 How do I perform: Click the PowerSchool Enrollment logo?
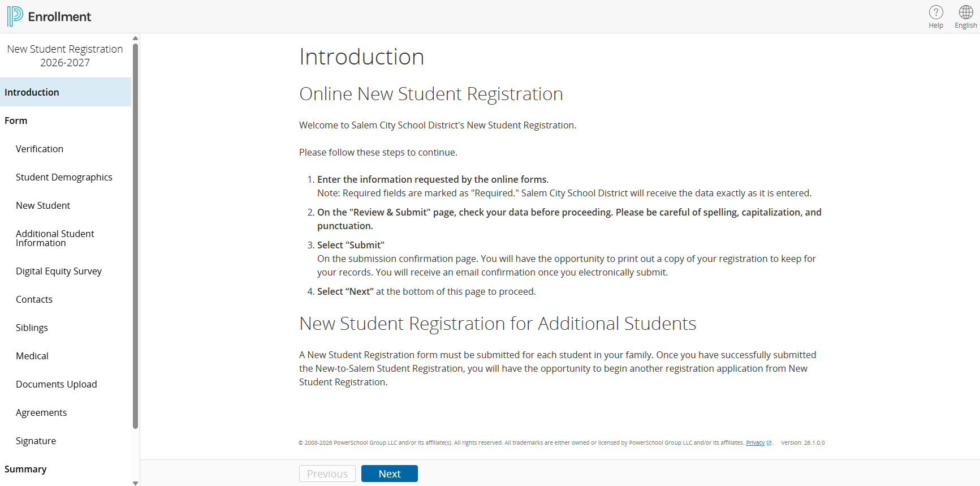tap(15, 16)
